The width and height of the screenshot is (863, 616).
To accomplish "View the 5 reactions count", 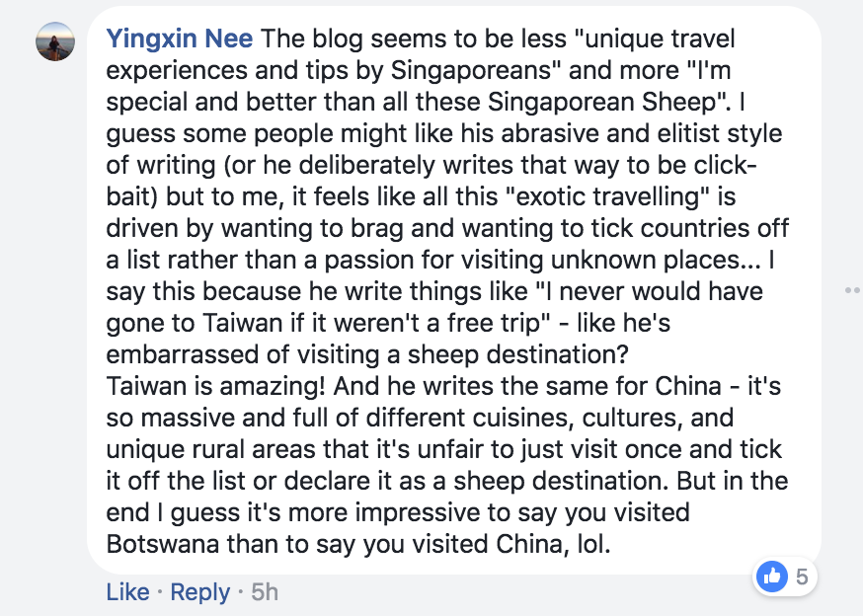I will [x=802, y=577].
